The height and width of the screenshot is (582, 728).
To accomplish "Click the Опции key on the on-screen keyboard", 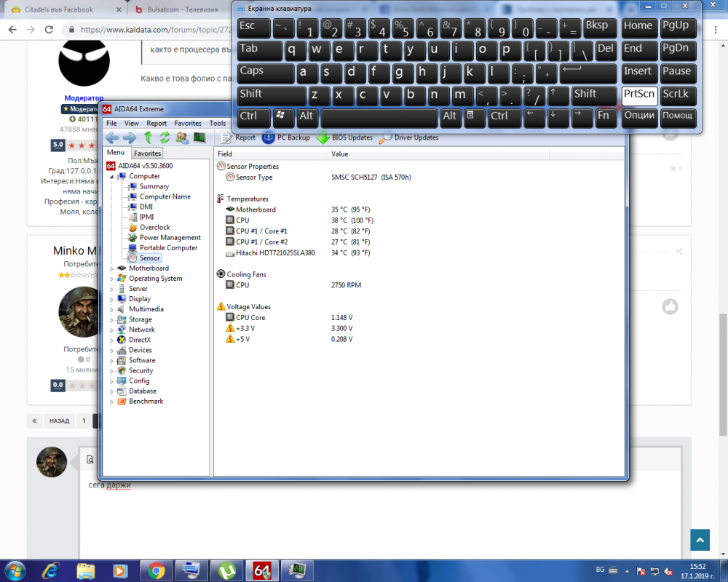I will tap(639, 118).
